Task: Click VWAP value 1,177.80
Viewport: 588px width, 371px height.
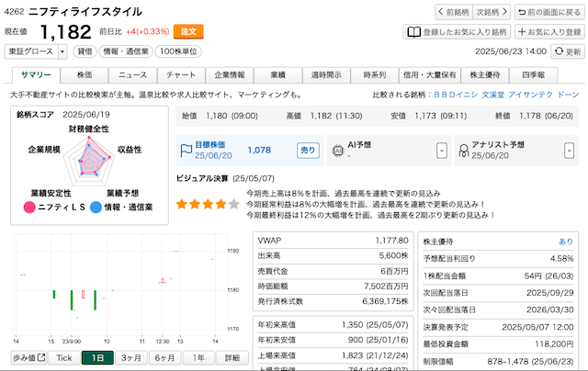Action: (x=392, y=241)
